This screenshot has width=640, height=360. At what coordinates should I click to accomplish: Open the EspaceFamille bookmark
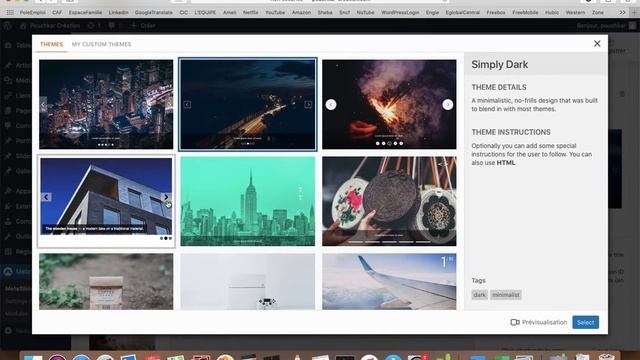tap(85, 12)
